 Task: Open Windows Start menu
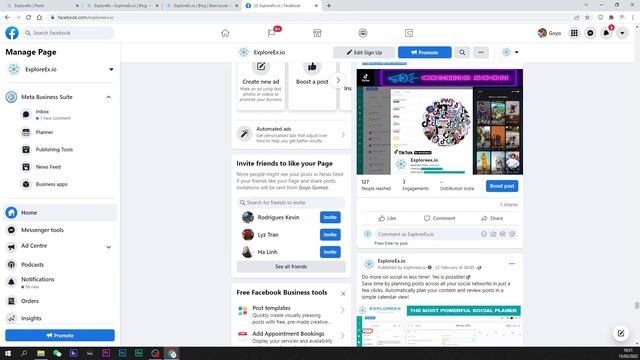coord(8,353)
